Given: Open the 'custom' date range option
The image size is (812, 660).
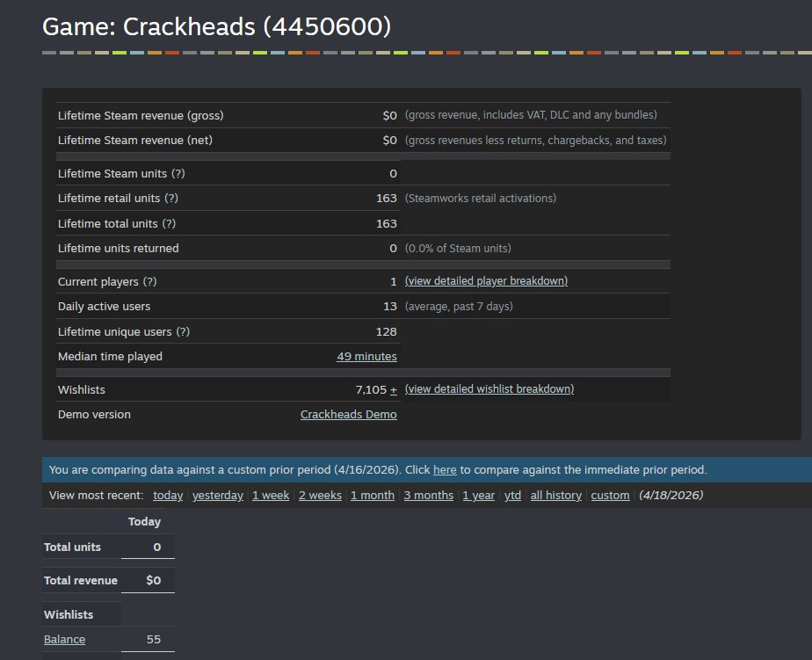Looking at the screenshot, I should pos(610,496).
